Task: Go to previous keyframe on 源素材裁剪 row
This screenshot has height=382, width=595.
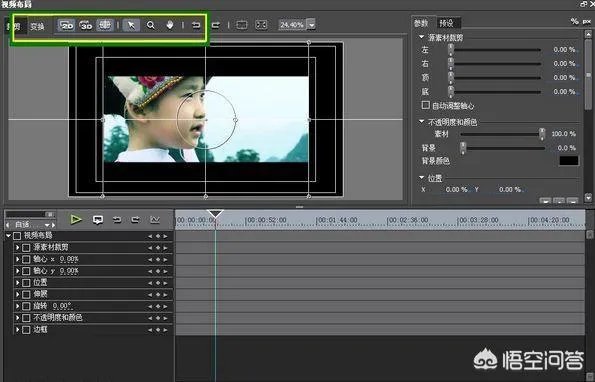Action: [150, 248]
